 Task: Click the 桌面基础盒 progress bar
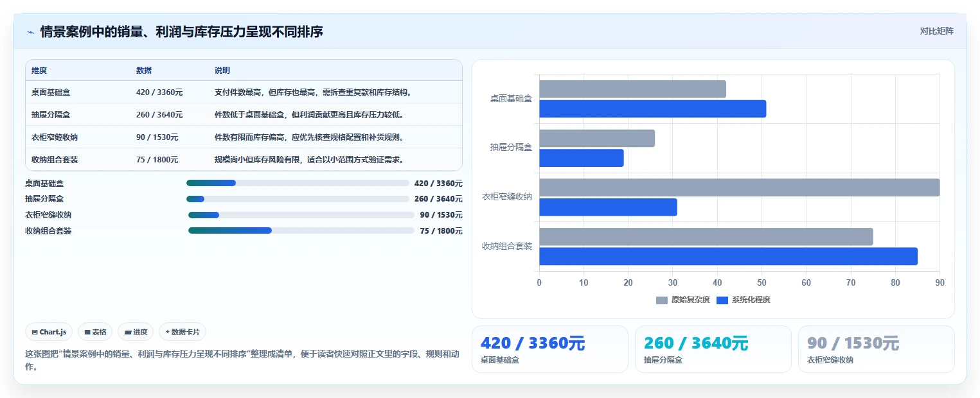(298, 183)
